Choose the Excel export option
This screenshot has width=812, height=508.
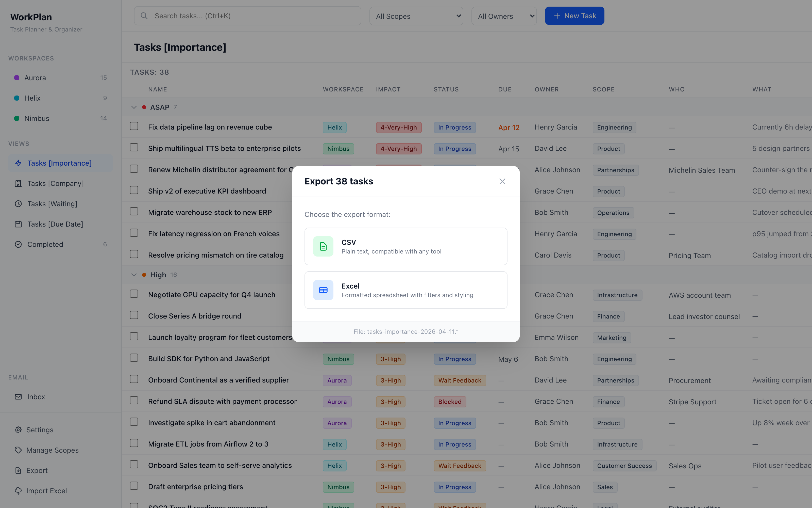click(406, 290)
